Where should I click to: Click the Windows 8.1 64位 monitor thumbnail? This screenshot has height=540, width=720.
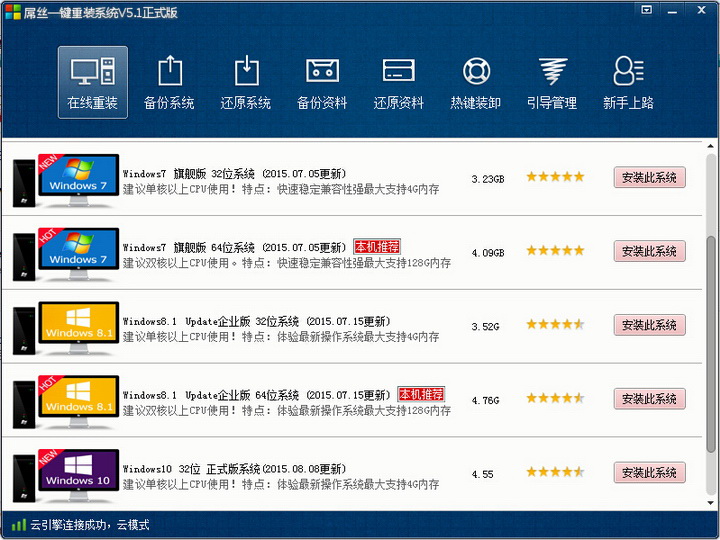point(79,402)
